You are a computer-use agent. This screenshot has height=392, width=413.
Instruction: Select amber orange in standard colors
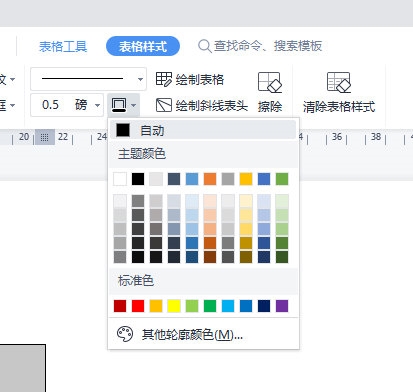[156, 306]
